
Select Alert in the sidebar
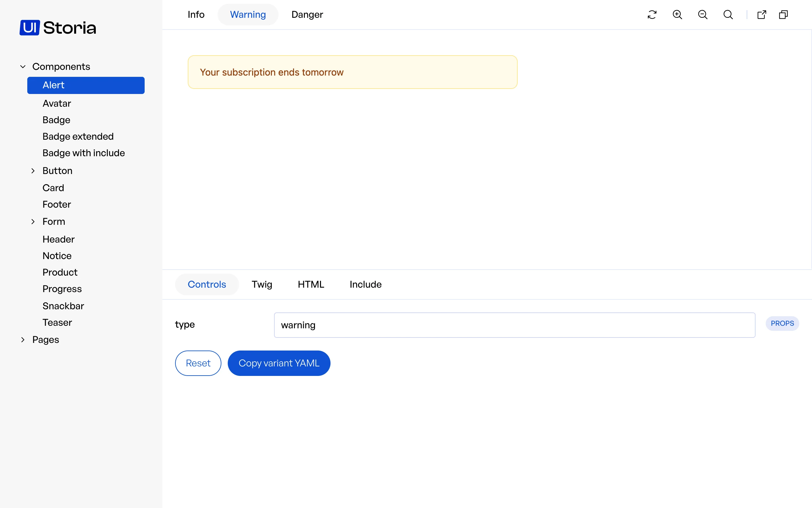(86, 85)
